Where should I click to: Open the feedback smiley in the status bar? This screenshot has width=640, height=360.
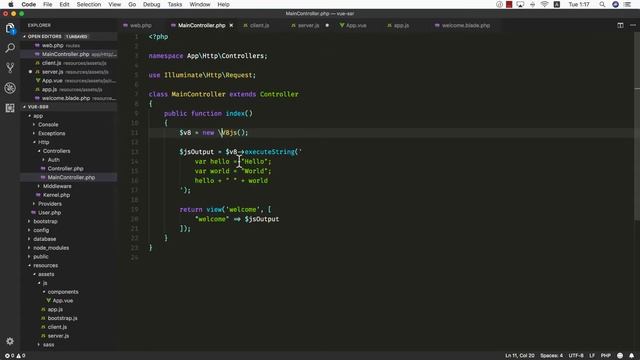tap(620, 356)
